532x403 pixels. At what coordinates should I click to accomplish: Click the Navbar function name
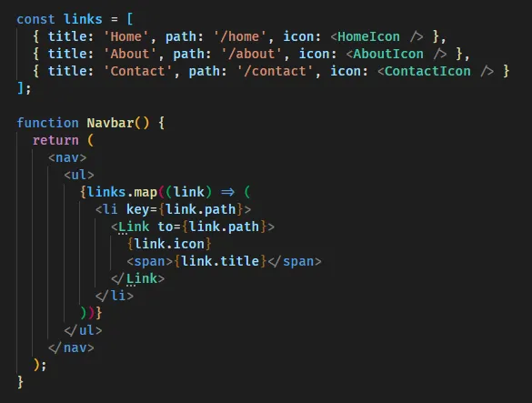pyautogui.click(x=110, y=123)
